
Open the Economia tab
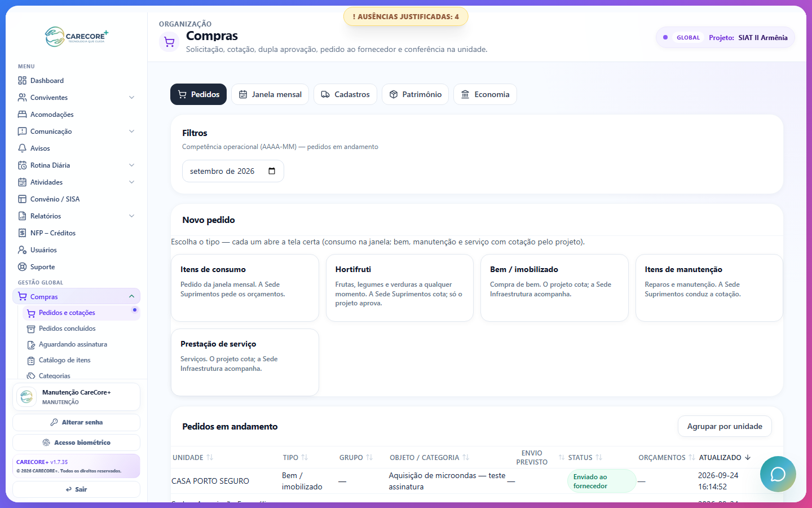485,94
